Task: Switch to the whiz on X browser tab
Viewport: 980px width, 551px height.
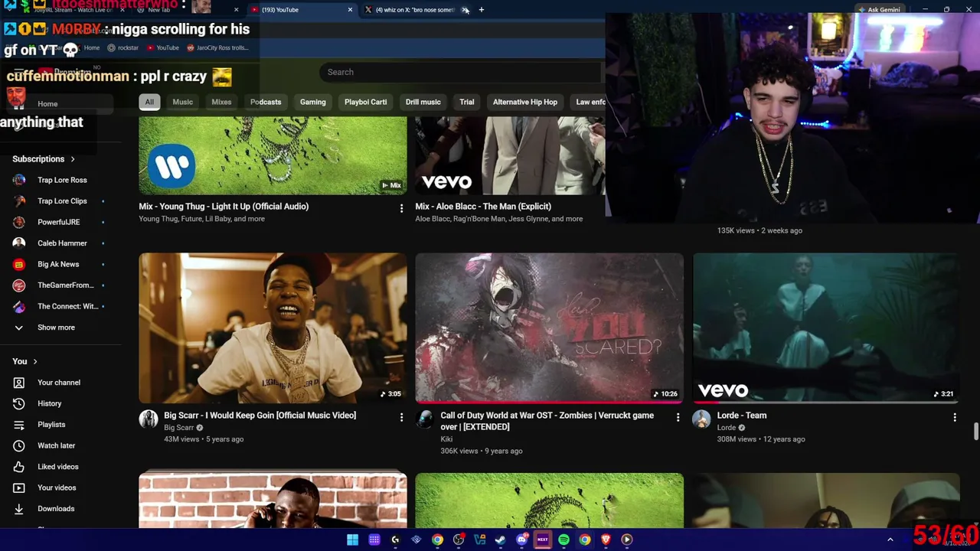Action: [x=416, y=10]
